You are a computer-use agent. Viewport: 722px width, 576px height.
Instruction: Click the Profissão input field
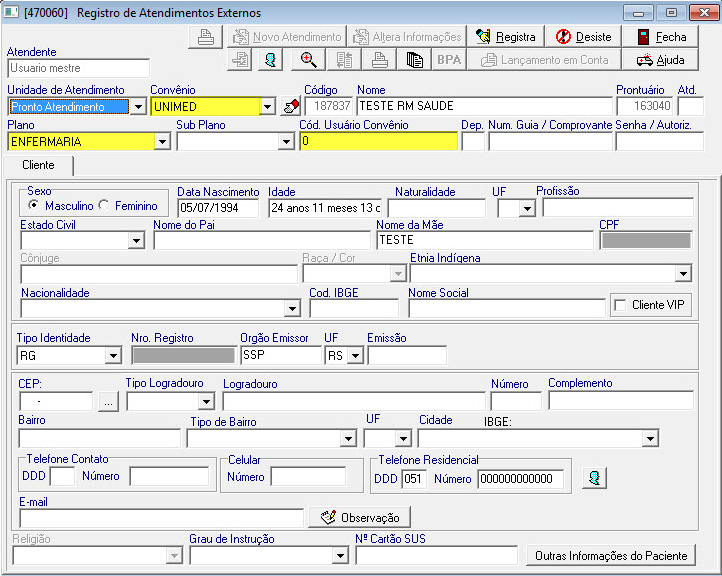(618, 208)
